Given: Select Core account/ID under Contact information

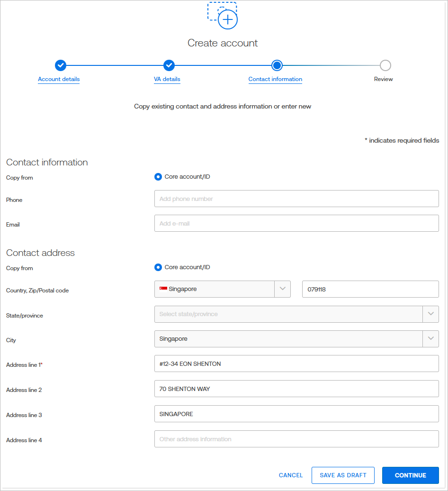Looking at the screenshot, I should click(x=158, y=176).
